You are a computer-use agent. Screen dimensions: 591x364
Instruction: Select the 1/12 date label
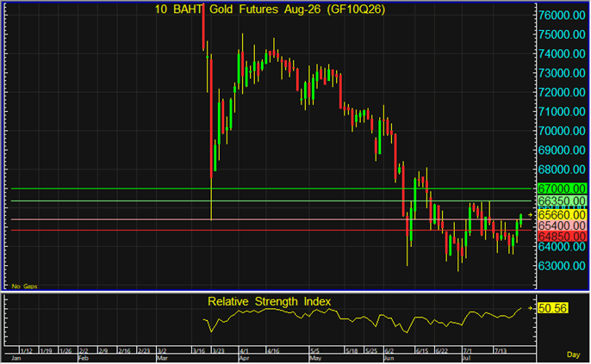pyautogui.click(x=26, y=351)
